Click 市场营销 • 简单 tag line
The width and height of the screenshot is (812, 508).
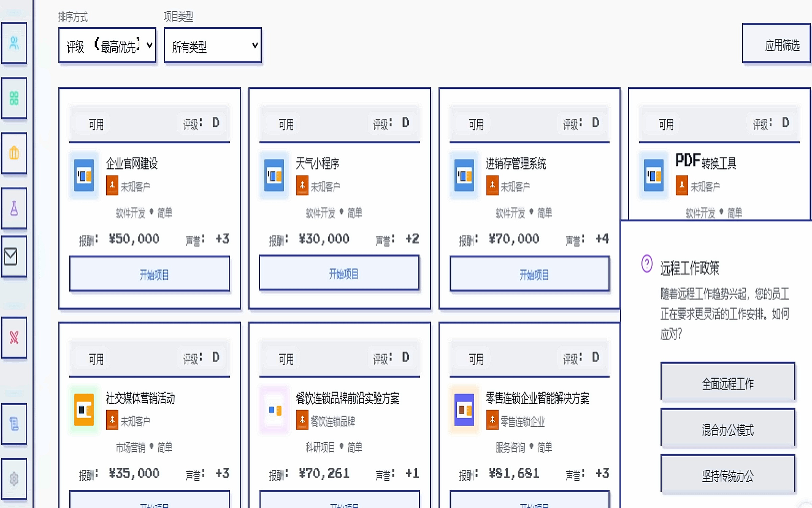[x=144, y=448]
